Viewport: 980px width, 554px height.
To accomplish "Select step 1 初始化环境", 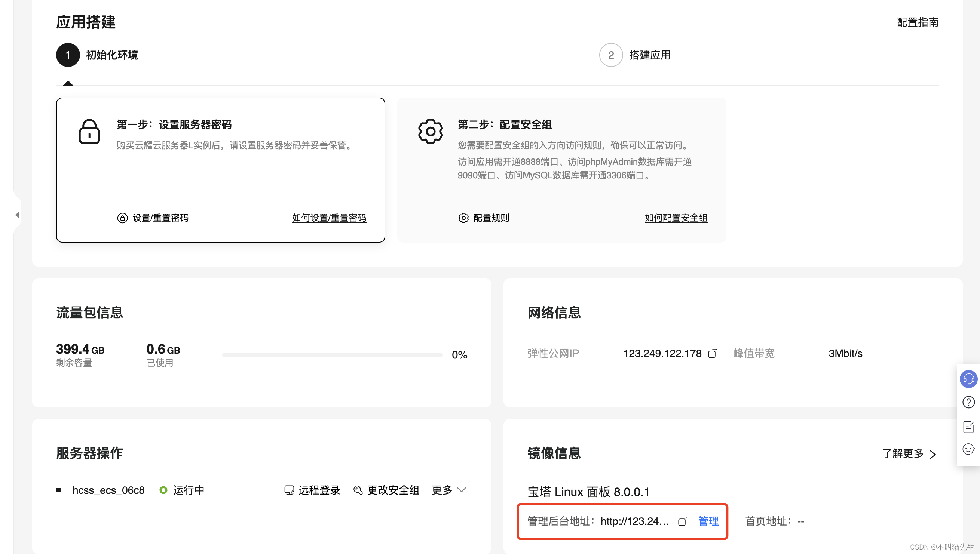I will [x=97, y=55].
